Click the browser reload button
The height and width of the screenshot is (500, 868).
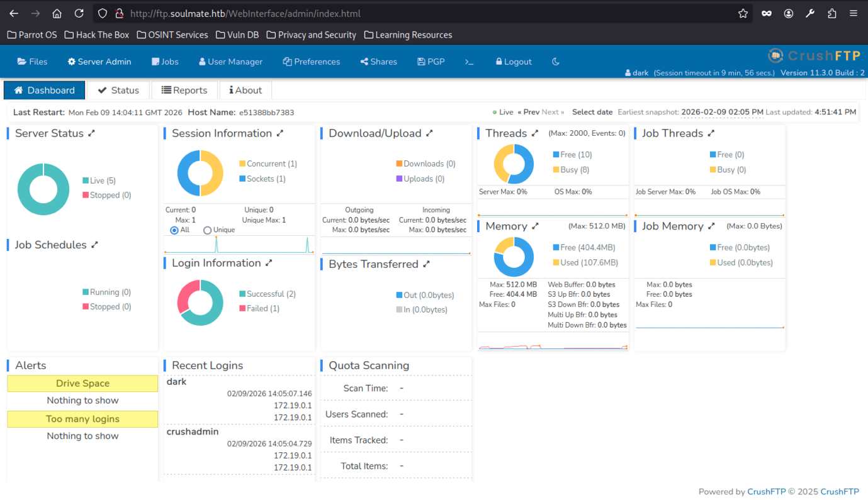coord(79,13)
